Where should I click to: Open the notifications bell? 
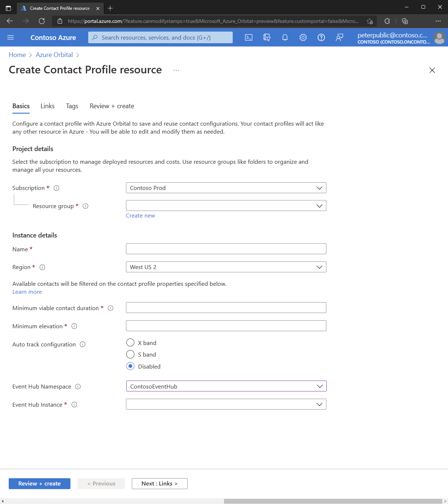coord(285,37)
